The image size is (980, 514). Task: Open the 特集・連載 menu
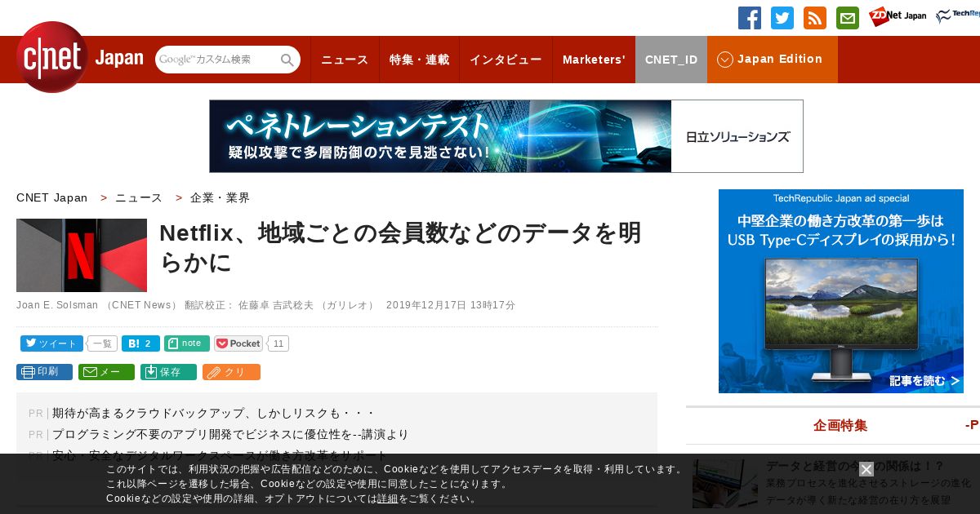point(419,60)
